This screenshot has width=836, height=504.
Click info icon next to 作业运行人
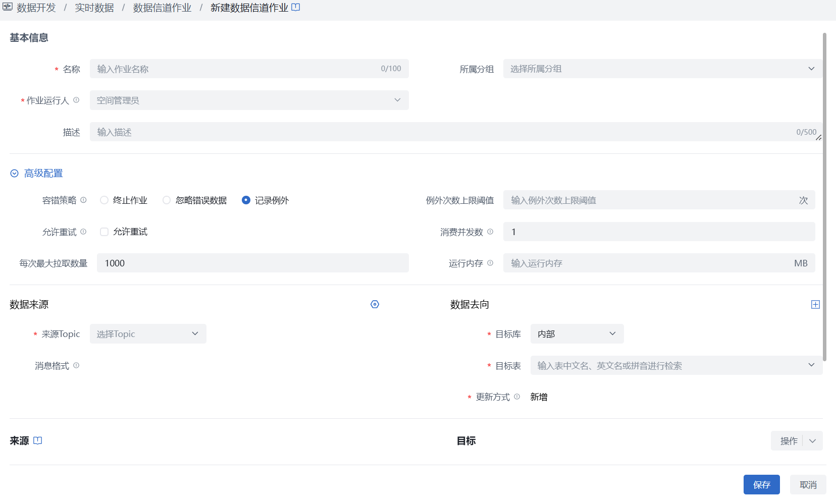coord(76,100)
